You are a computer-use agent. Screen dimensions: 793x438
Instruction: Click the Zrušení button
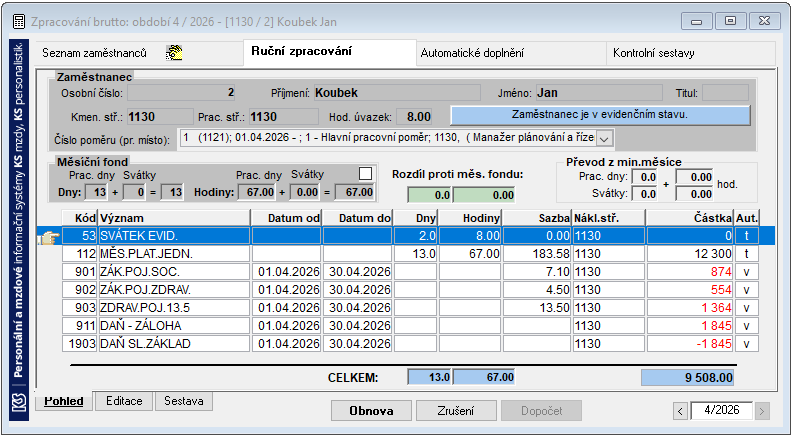(x=456, y=411)
